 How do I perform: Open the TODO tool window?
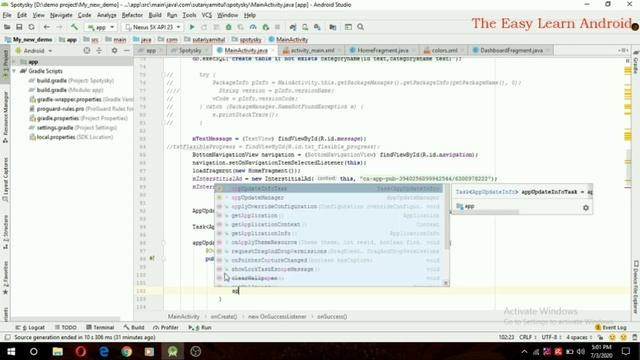click(x=66, y=327)
